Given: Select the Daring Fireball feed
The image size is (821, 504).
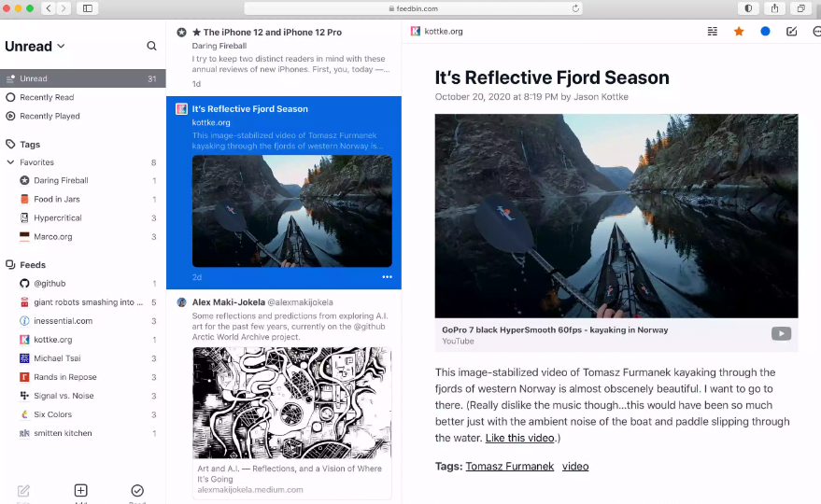Looking at the screenshot, I should (61, 180).
